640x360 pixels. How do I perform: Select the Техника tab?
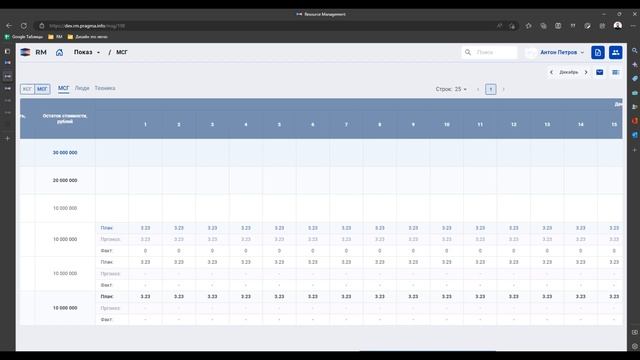tap(105, 88)
